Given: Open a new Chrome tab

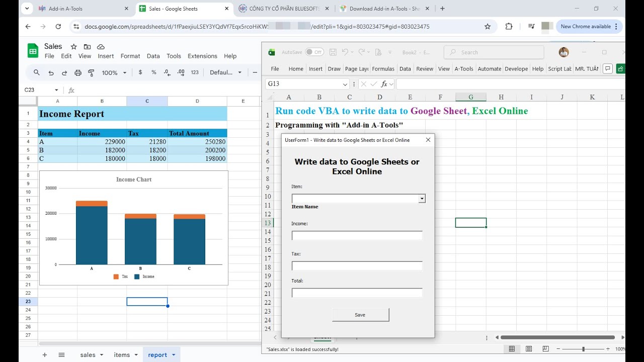Looking at the screenshot, I should tap(442, 9).
